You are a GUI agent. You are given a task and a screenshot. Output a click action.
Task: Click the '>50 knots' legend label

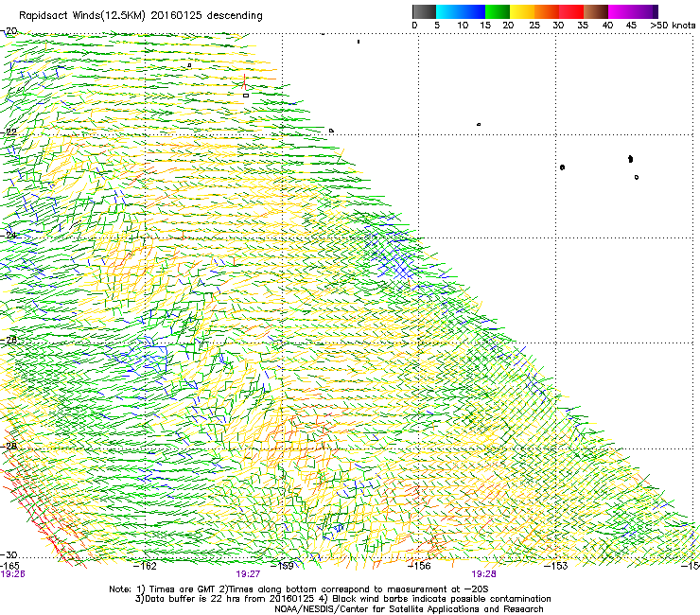click(x=673, y=26)
